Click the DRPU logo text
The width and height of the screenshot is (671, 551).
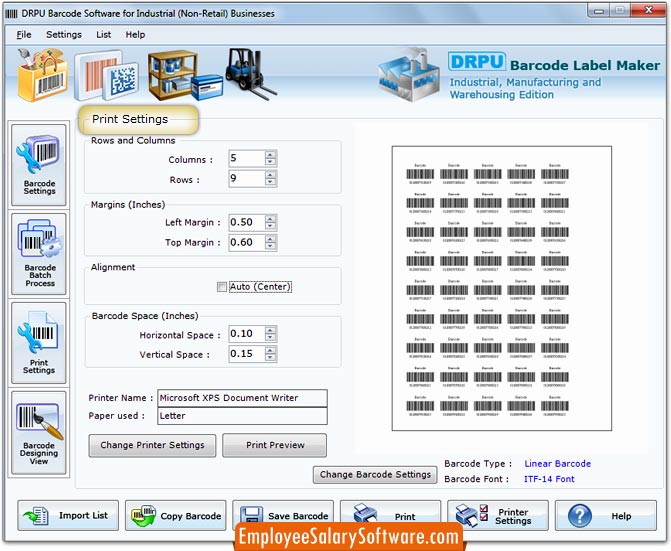477,62
